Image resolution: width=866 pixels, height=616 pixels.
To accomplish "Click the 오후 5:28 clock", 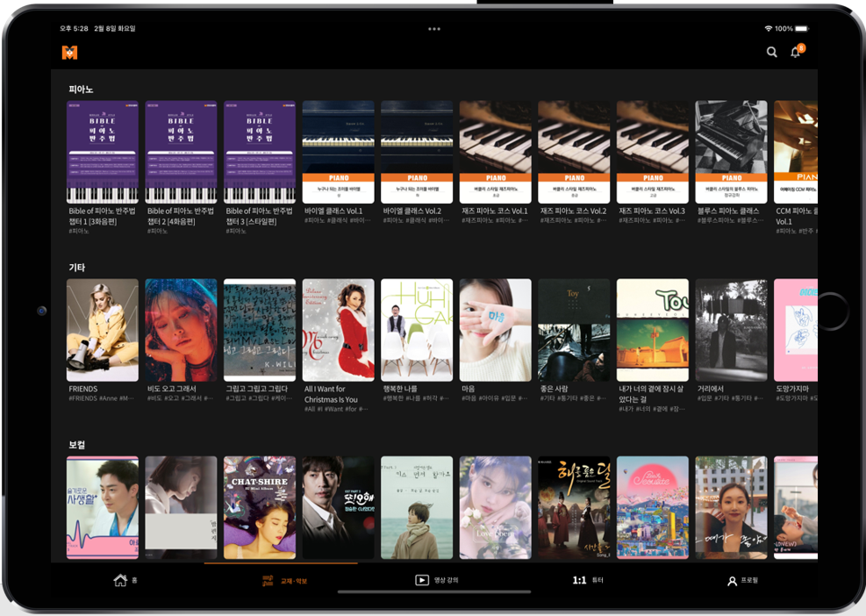I will click(x=74, y=29).
